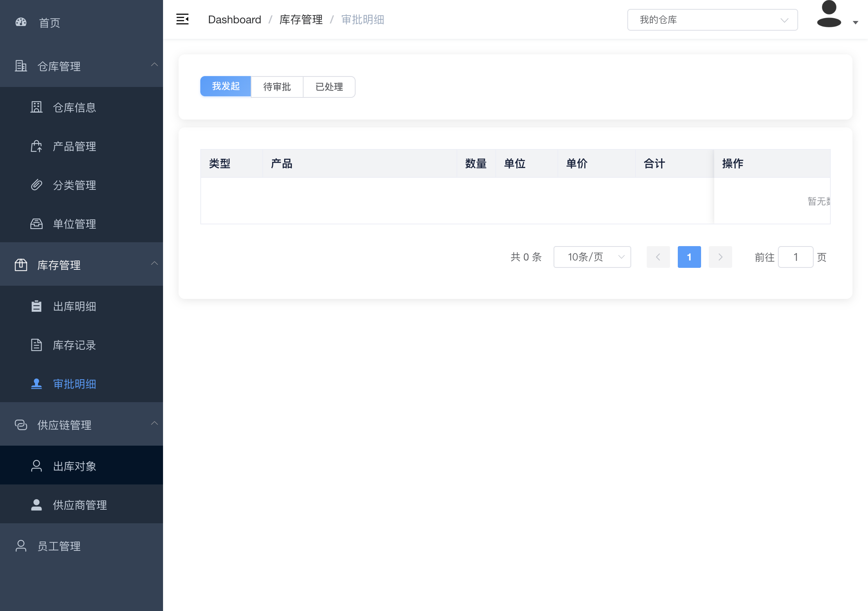
Task: Open the 10条/页 page size dropdown
Action: [592, 257]
